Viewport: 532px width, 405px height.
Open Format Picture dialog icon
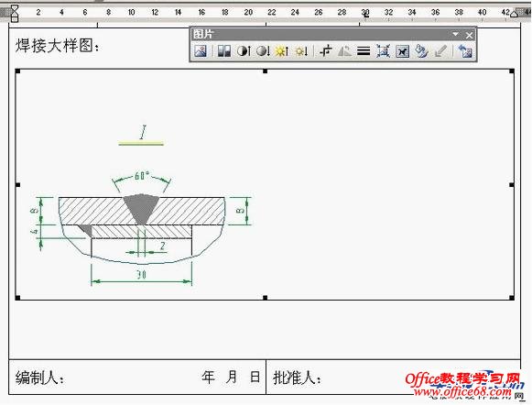click(421, 51)
